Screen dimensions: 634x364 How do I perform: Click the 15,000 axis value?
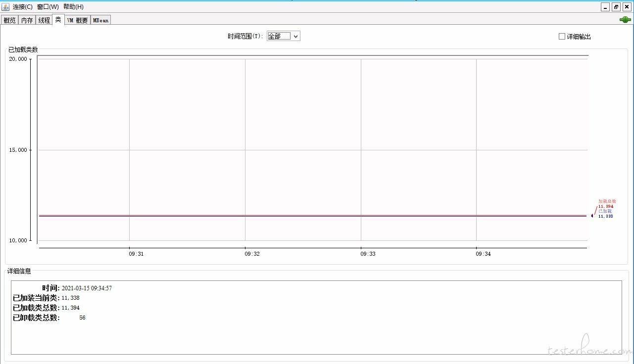[x=18, y=150]
